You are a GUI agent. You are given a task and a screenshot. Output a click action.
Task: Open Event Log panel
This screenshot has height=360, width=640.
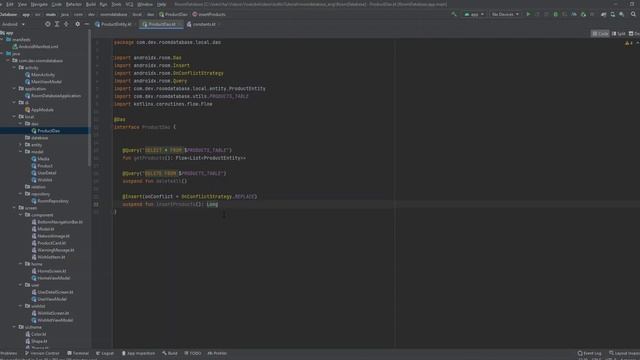589,353
